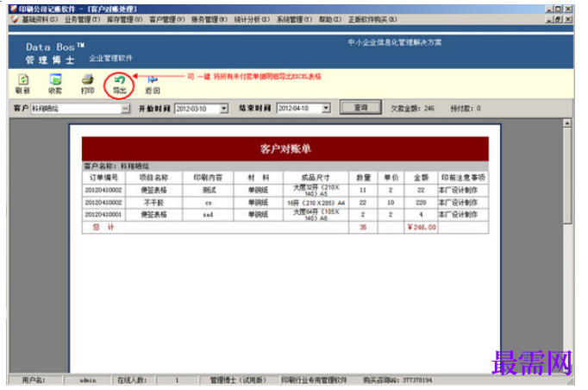588x390 pixels.
Task: Click the vertical scrollbar up arrow
Action: tap(567, 123)
